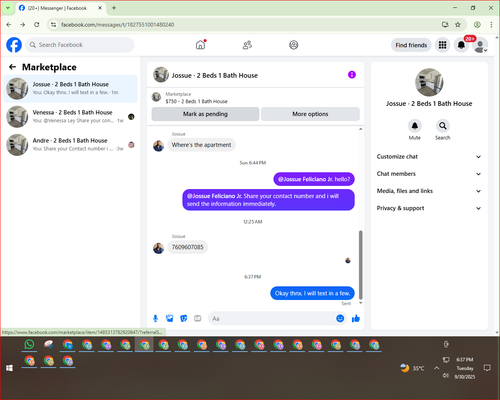Screen dimensions: 500x400
Task: Expand Customize chat section
Action: pos(429,157)
